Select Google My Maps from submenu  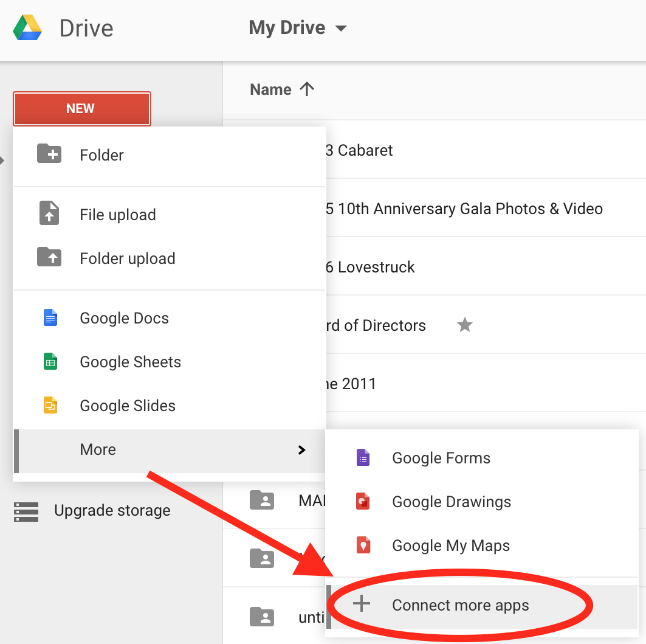click(x=482, y=545)
